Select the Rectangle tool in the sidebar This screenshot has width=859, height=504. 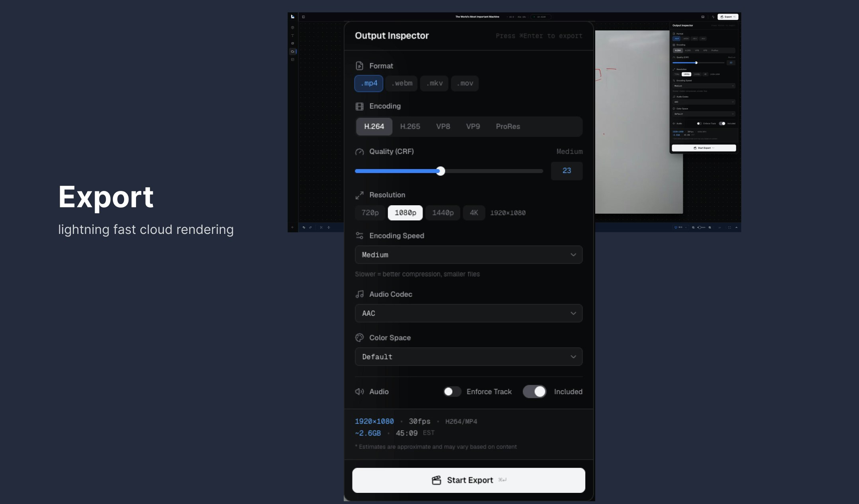point(293,43)
